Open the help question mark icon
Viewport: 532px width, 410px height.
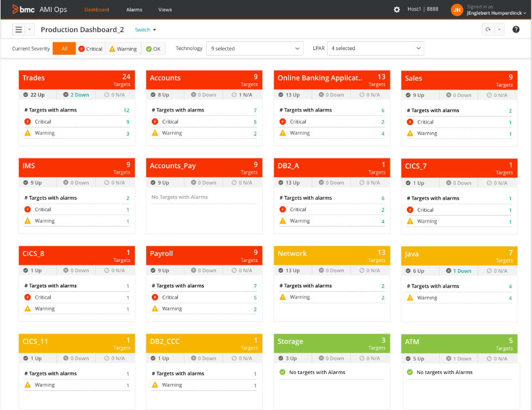[x=516, y=29]
